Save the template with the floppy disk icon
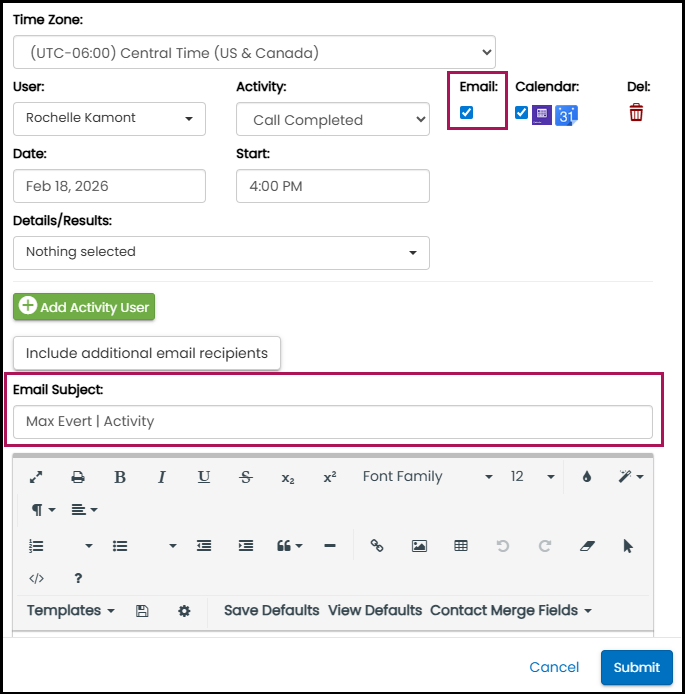This screenshot has height=694, width=685. point(142,611)
